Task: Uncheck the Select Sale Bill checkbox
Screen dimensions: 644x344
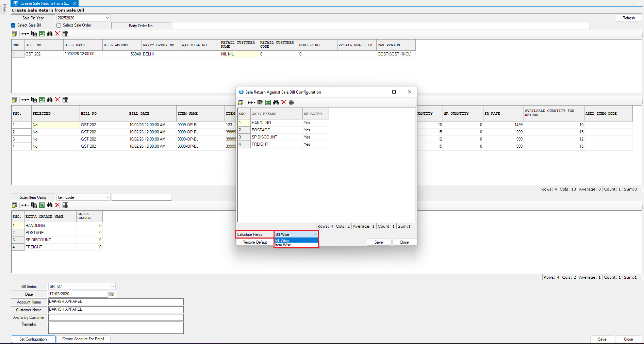Action: [13, 25]
